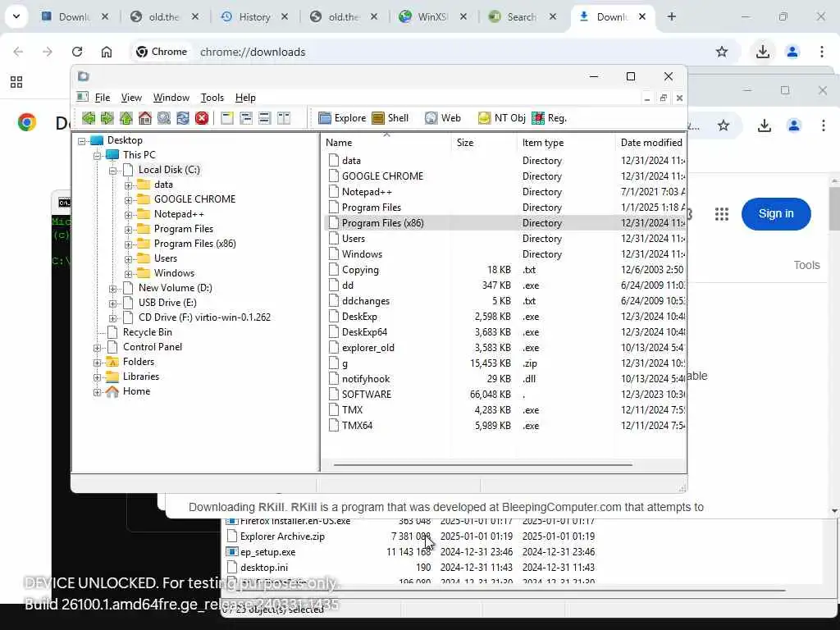Click the Home house icon in explorer toolbar
Viewport: 840px width, 630px height.
pyautogui.click(x=144, y=118)
